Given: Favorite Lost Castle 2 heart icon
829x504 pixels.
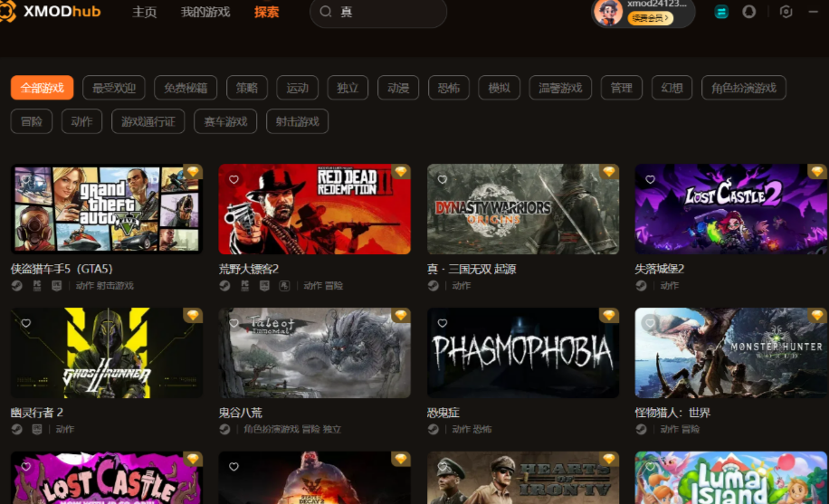Looking at the screenshot, I should click(x=651, y=180).
